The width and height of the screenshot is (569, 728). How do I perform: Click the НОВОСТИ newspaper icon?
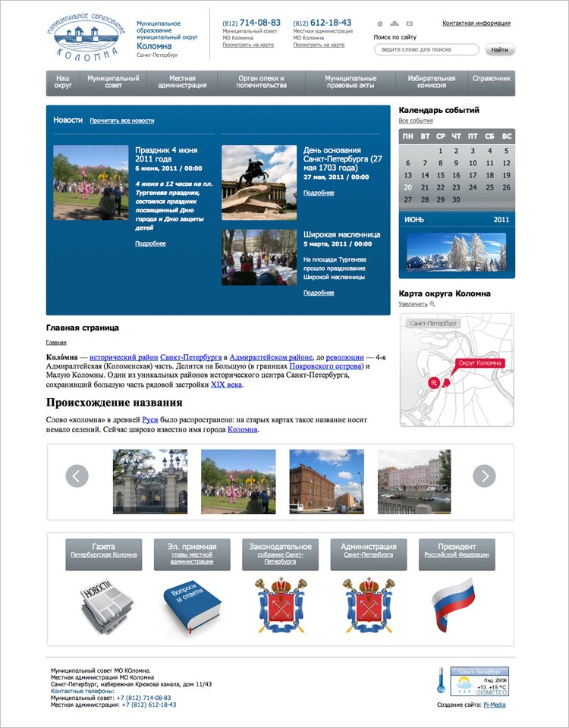click(x=106, y=606)
